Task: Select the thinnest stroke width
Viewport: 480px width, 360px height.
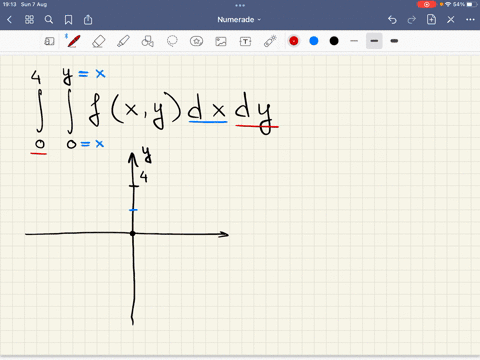Action: pyautogui.click(x=354, y=41)
